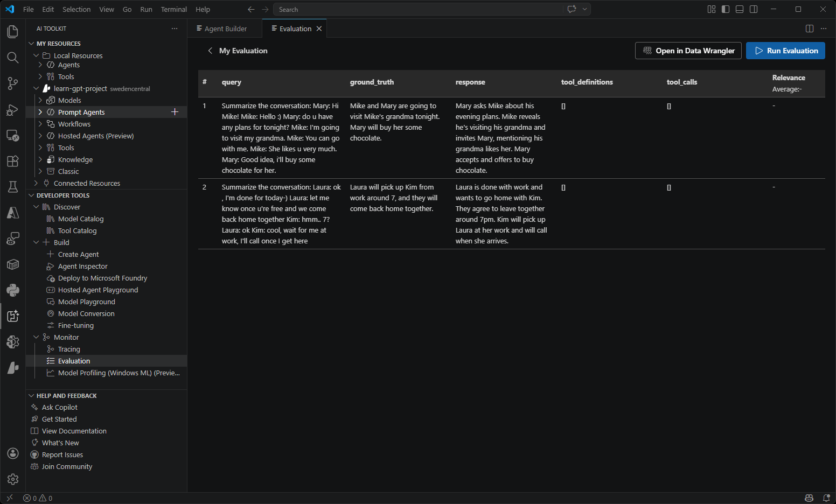Viewport: 836px width, 504px height.
Task: Open the container tools view
Action: pyautogui.click(x=13, y=264)
